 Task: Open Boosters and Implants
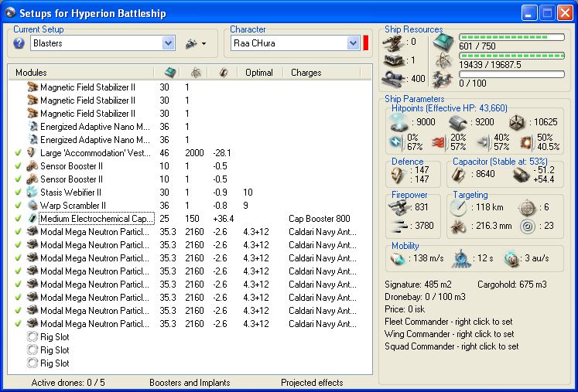(190, 382)
